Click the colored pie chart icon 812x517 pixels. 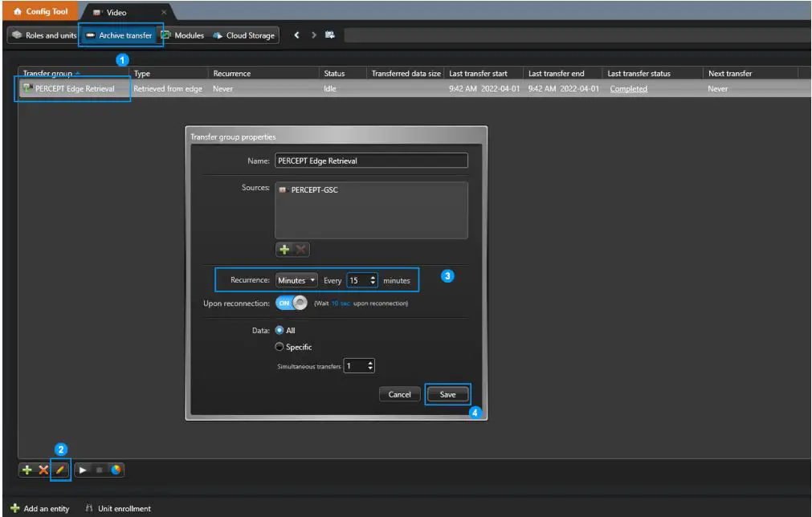tap(116, 470)
